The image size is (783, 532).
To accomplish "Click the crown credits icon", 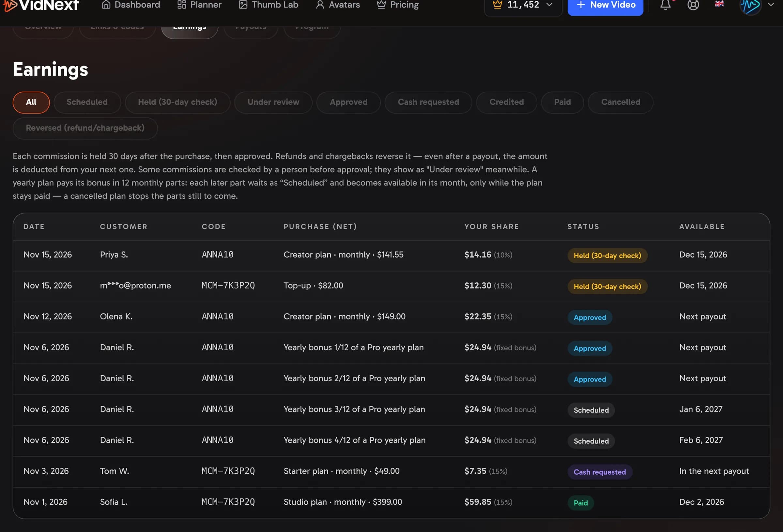I will pyautogui.click(x=497, y=5).
